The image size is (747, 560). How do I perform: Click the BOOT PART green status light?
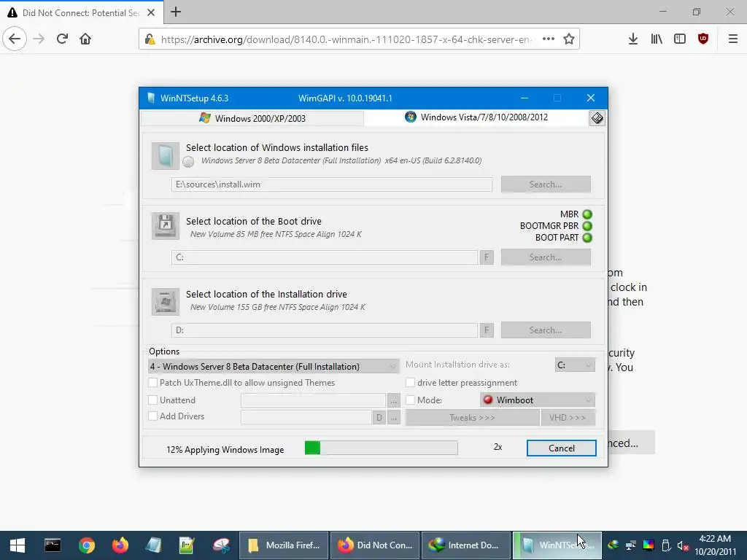tap(587, 237)
